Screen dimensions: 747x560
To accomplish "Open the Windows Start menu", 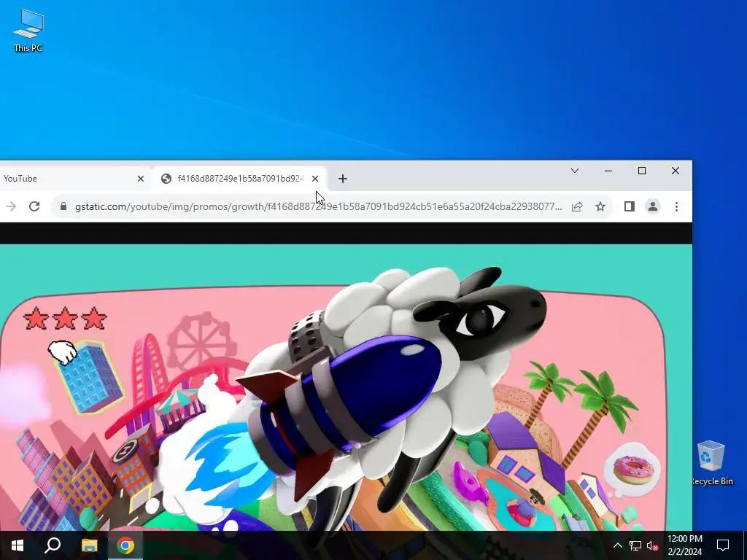I will tap(18, 545).
